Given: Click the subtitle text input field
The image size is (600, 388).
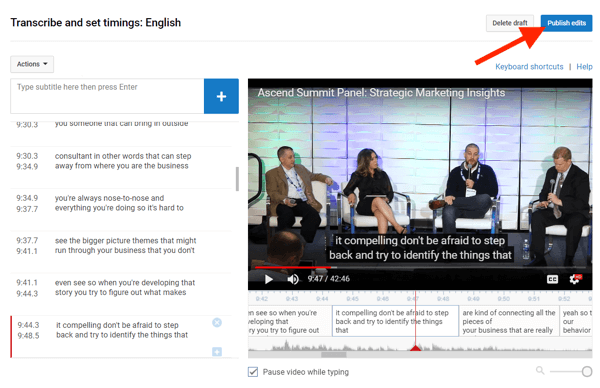Looking at the screenshot, I should pyautogui.click(x=107, y=96).
